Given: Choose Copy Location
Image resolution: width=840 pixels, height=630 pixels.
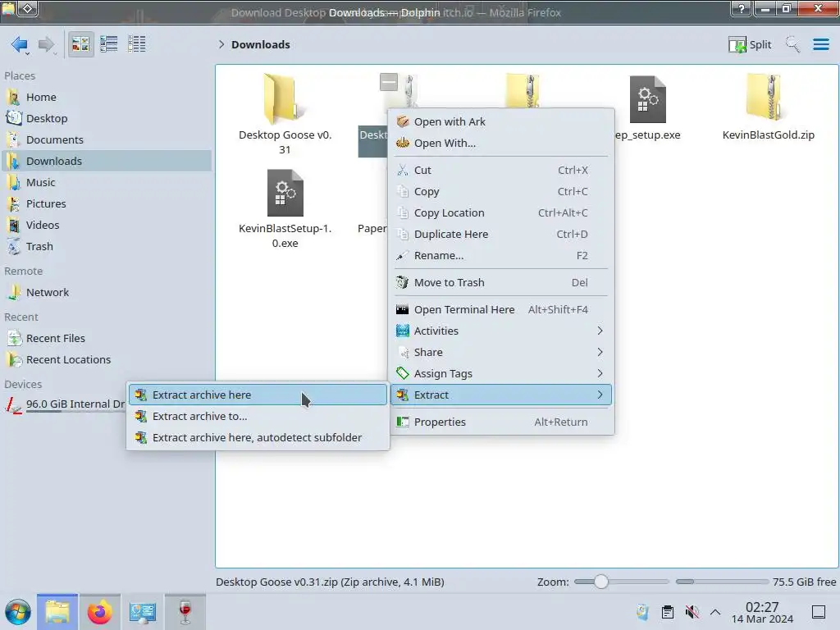Looking at the screenshot, I should point(502,213).
